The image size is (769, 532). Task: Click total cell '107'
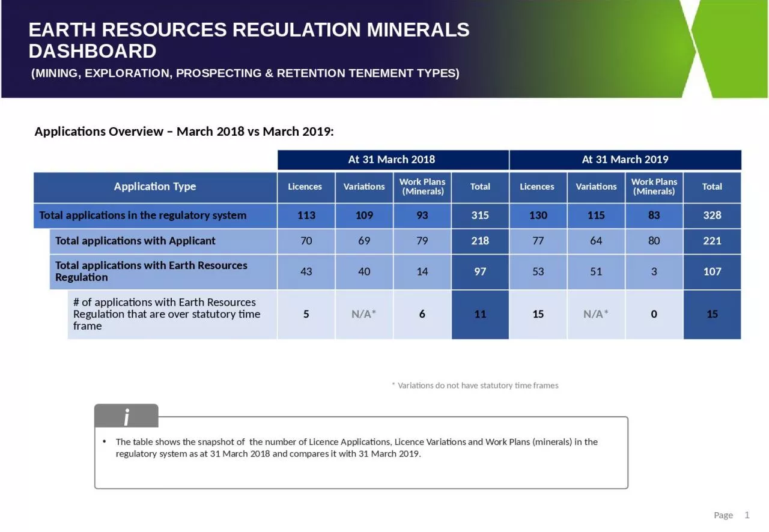coord(712,272)
